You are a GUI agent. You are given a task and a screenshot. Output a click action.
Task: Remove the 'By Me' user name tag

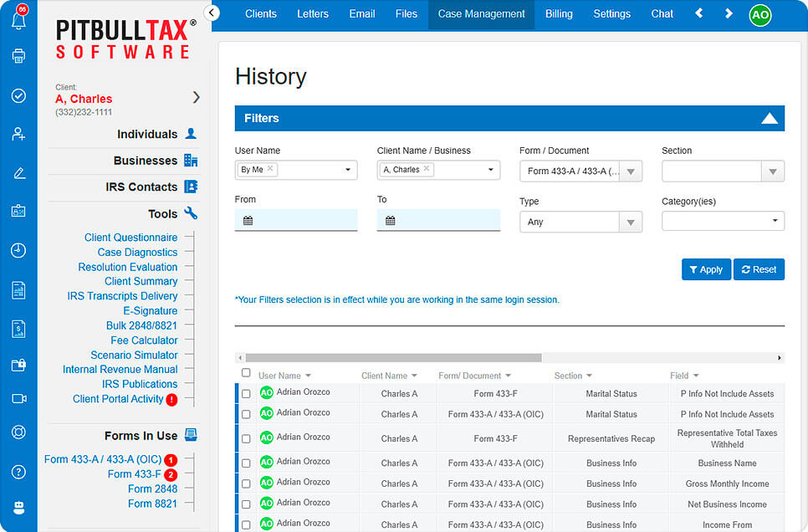coord(270,169)
